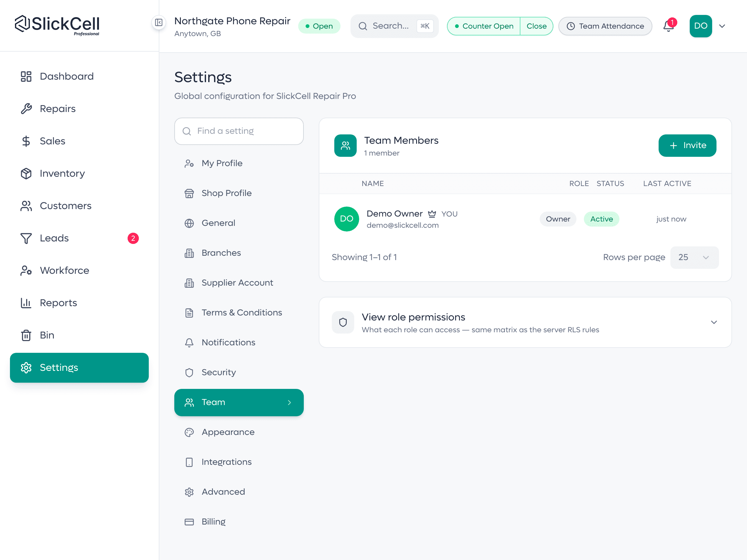Click the SlickCell logo
747x560 pixels.
click(x=57, y=25)
